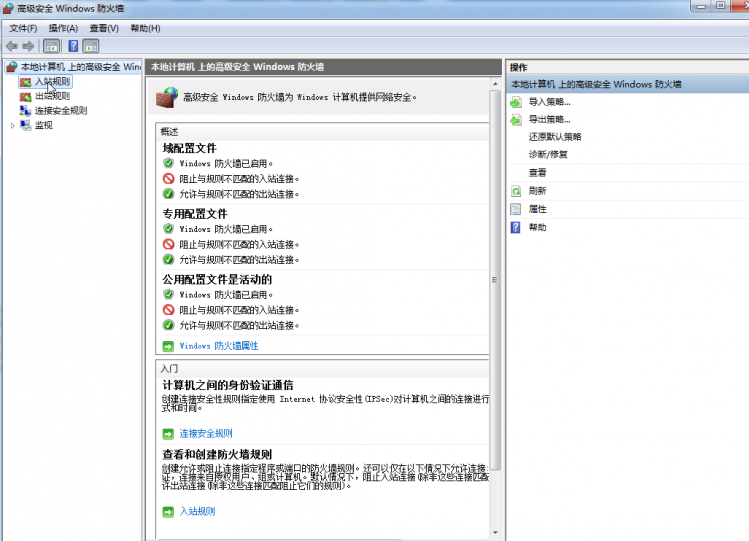Open the 文件(F) menu
This screenshot has width=749, height=541.
(x=23, y=28)
